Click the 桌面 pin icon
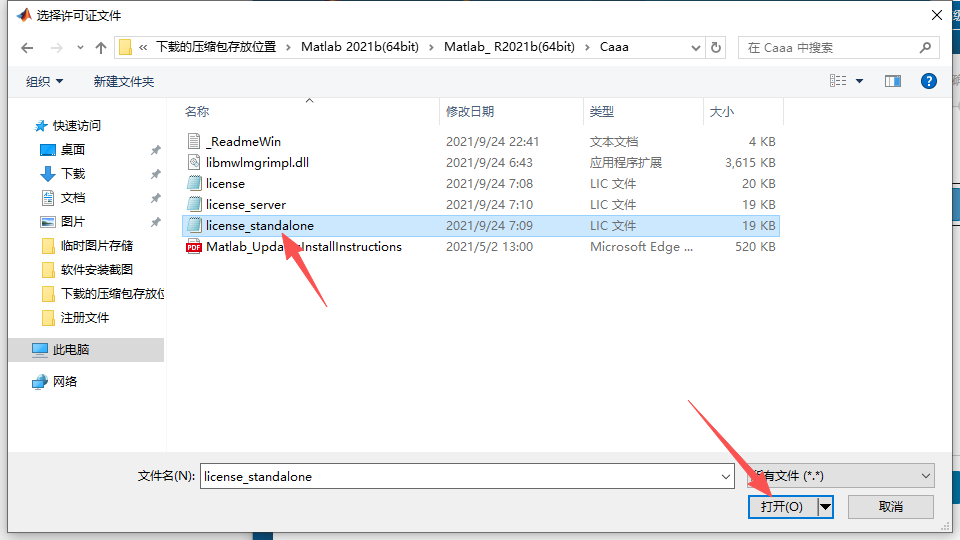 156,149
